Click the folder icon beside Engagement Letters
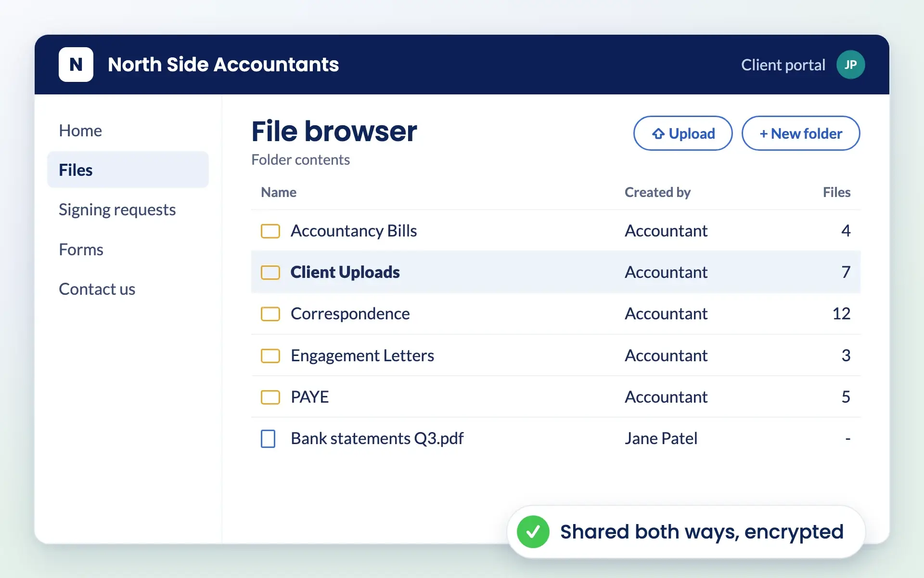Image resolution: width=924 pixels, height=578 pixels. tap(270, 356)
